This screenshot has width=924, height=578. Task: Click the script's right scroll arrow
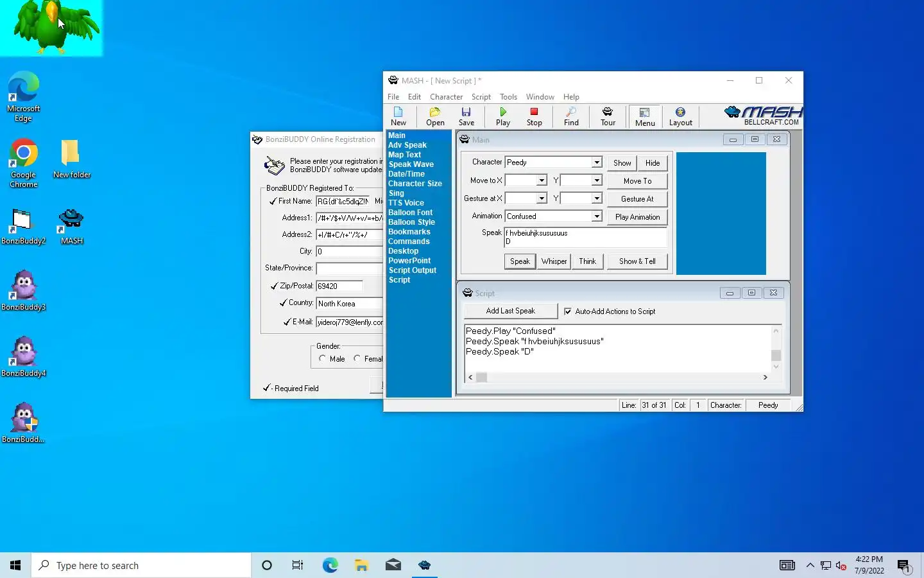[x=765, y=378]
